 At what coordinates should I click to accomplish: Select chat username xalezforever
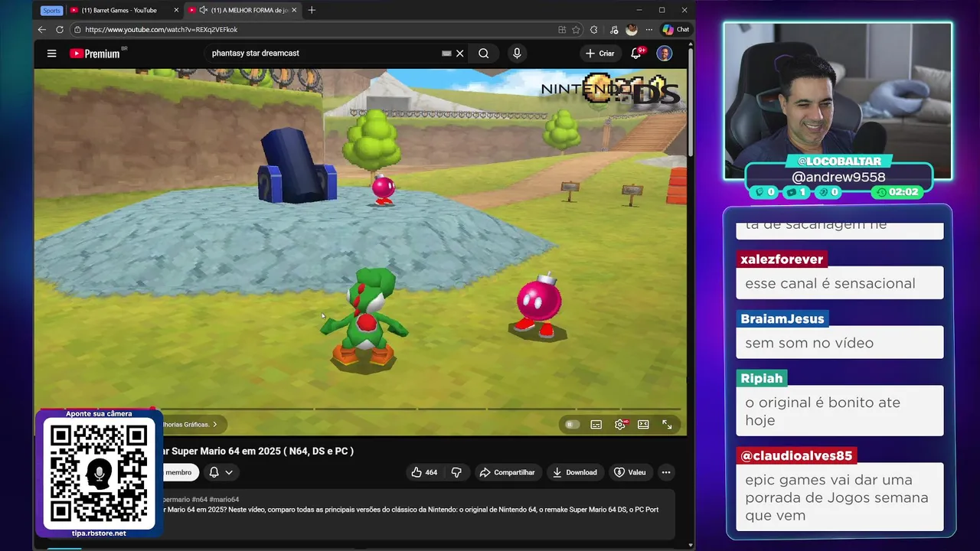782,259
